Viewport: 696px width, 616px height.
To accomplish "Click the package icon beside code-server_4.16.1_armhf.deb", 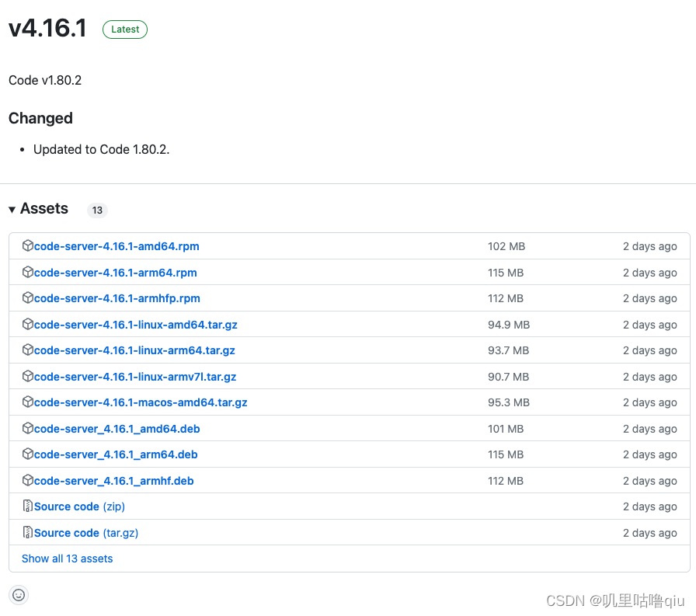I will coord(27,480).
